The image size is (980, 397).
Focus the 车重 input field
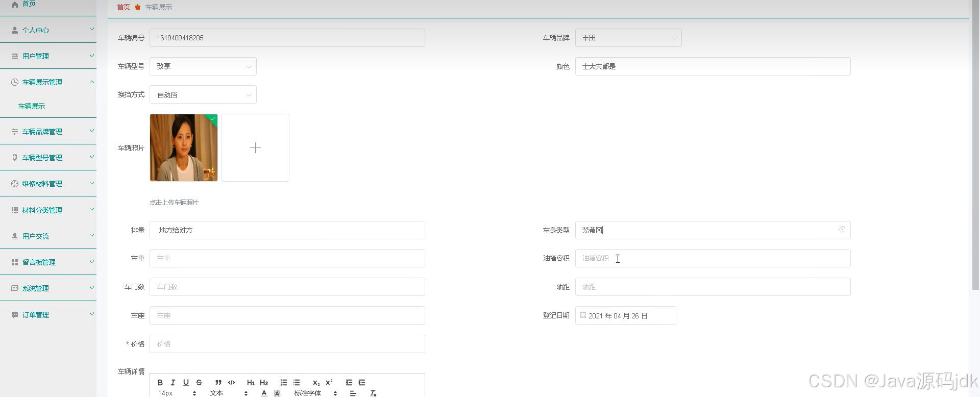(x=287, y=258)
